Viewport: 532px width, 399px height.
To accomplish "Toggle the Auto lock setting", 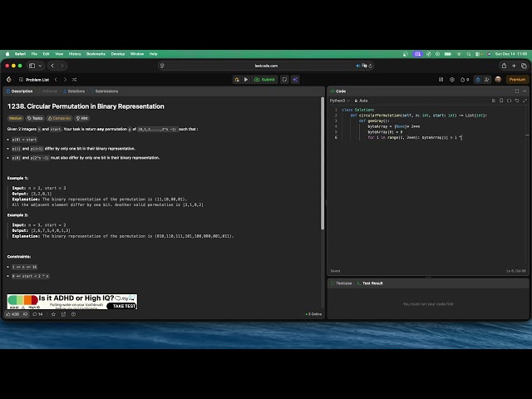I will (361, 101).
